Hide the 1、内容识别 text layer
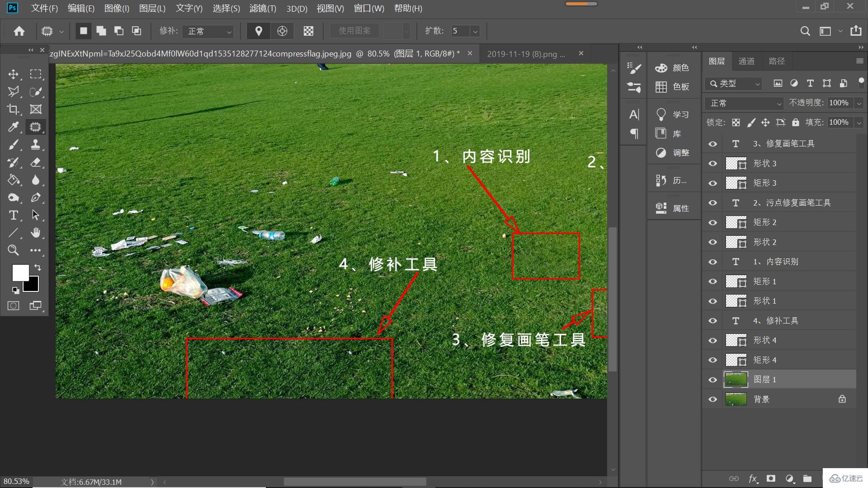 click(x=713, y=262)
